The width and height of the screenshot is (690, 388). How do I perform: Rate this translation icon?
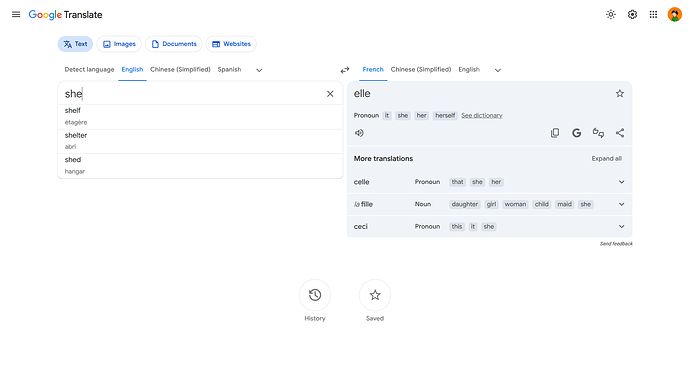[x=598, y=133]
